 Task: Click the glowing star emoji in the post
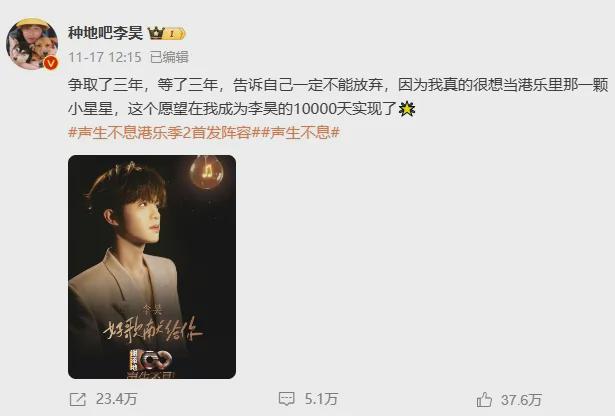pos(407,109)
